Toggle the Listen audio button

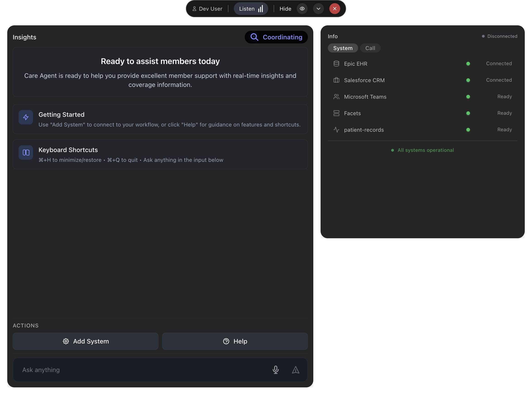251,9
